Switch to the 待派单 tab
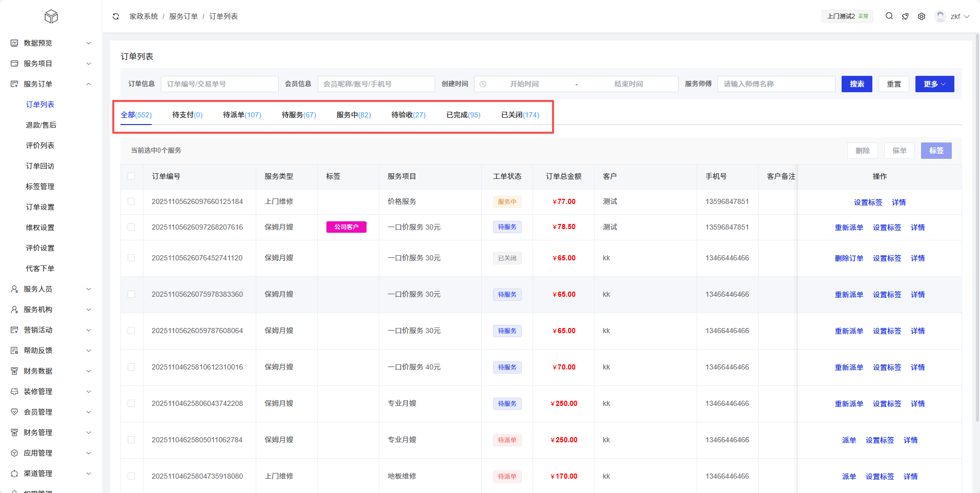The width and height of the screenshot is (980, 493). tap(242, 115)
